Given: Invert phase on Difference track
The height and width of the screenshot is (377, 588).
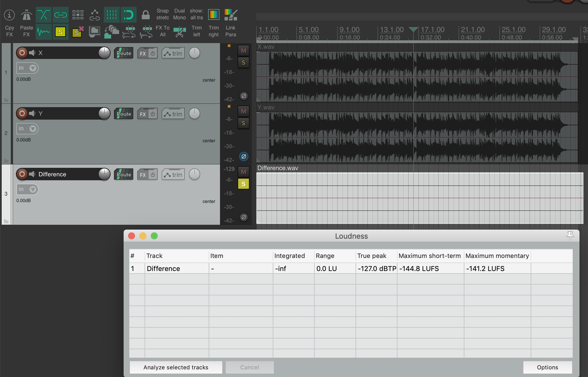Looking at the screenshot, I should (244, 217).
